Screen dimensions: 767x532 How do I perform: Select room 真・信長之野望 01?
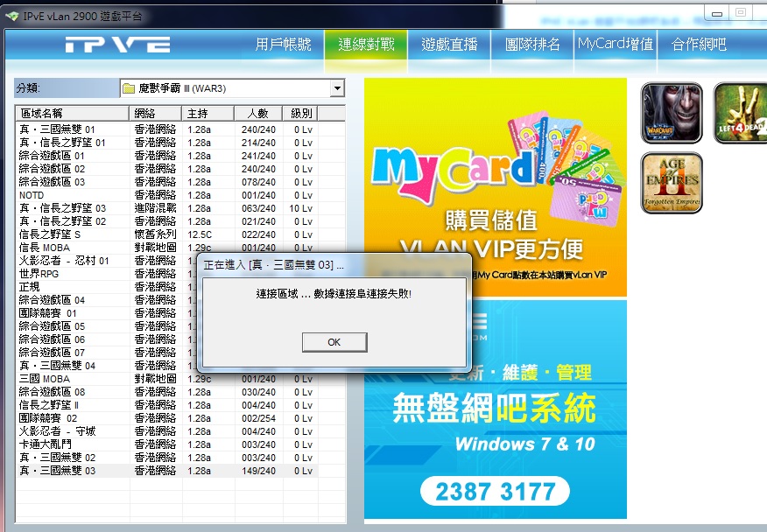tap(167, 143)
